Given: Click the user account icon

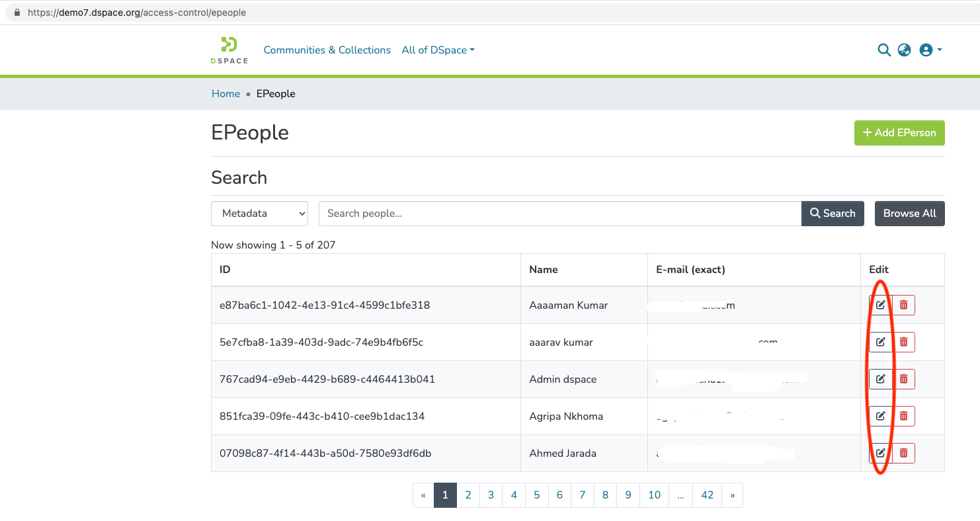Looking at the screenshot, I should (x=926, y=50).
